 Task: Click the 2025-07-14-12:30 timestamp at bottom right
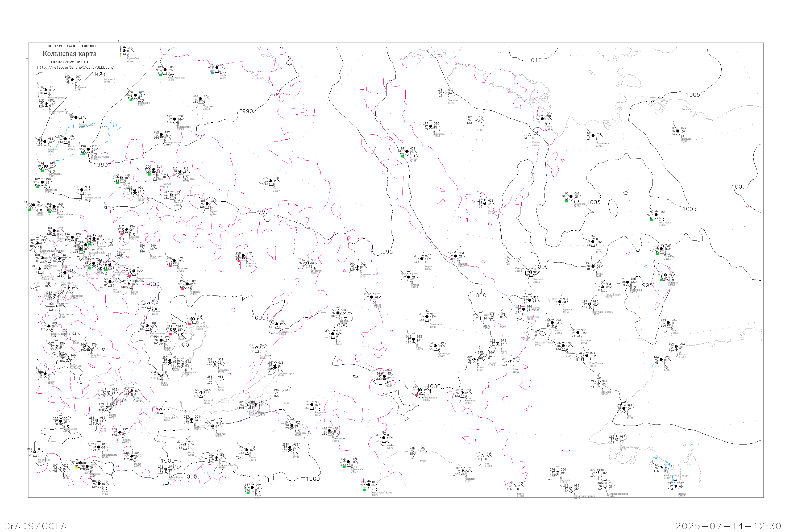[x=728, y=526]
